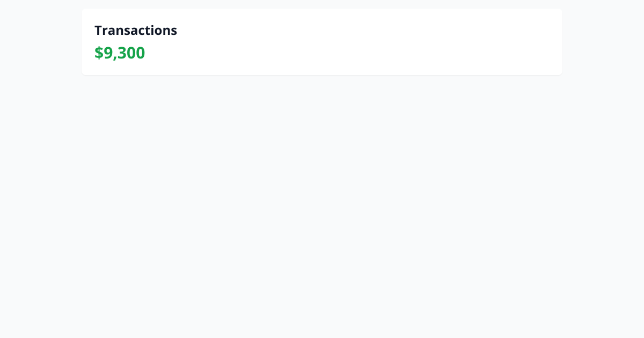Click the white Transactions card's empty area
The width and height of the screenshot is (644, 338).
[365, 42]
